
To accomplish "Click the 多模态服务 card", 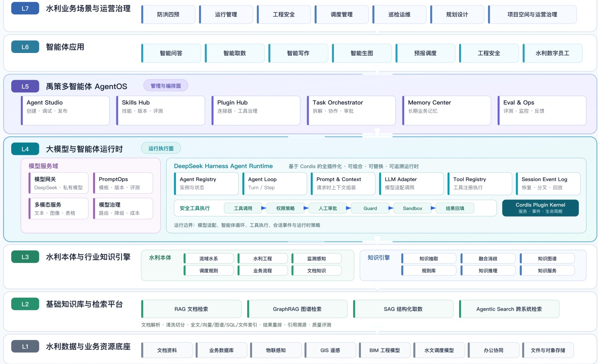I will pos(59,208).
